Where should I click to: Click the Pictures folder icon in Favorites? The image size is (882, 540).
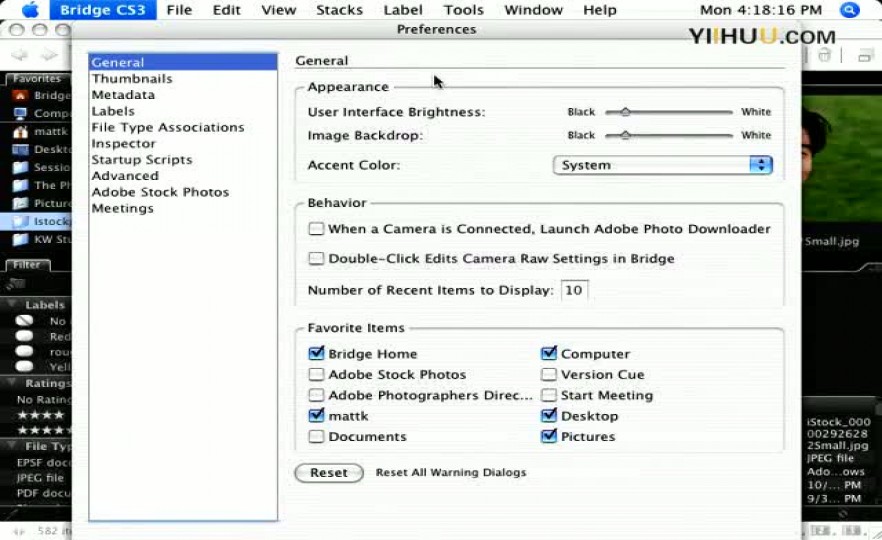pos(20,203)
